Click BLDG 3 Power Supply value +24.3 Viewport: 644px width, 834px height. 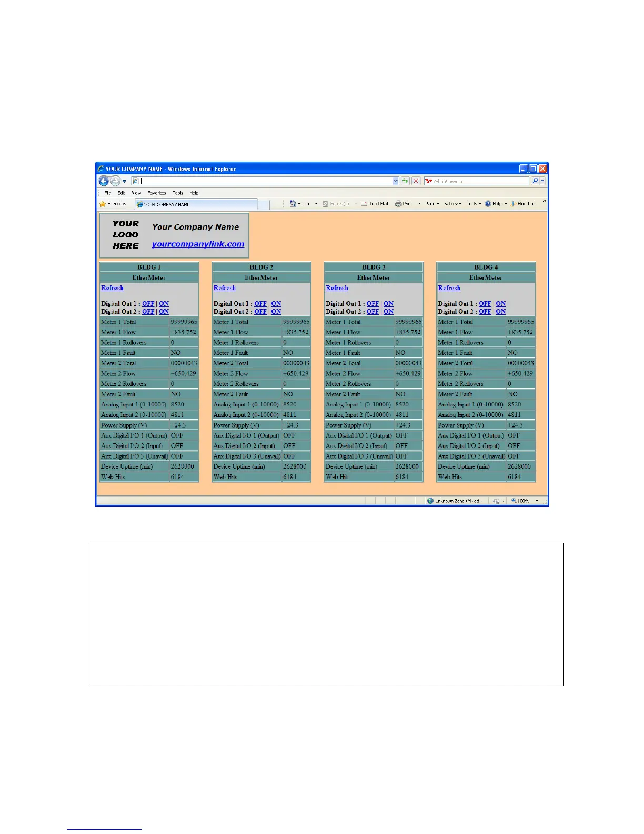pyautogui.click(x=408, y=425)
